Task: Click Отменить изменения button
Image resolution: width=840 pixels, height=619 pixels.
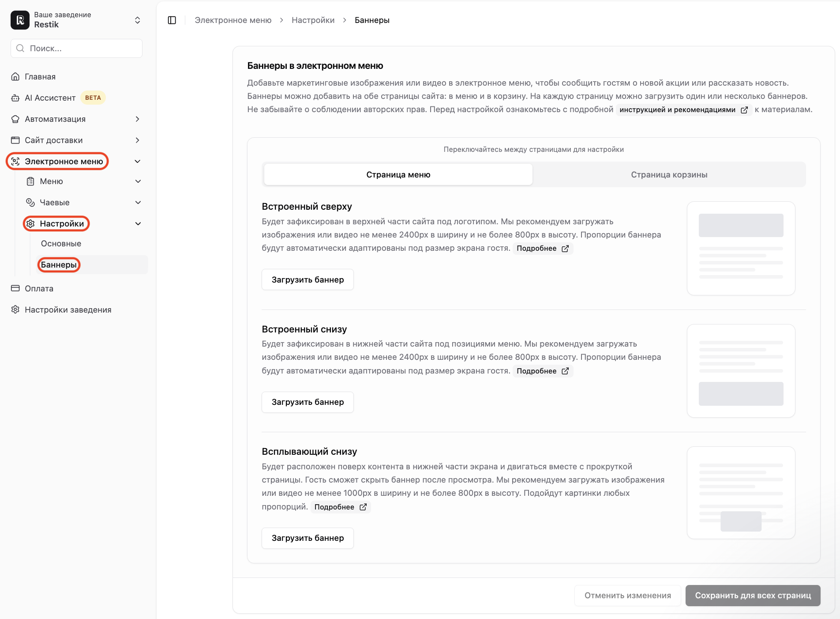Action: [x=627, y=596]
